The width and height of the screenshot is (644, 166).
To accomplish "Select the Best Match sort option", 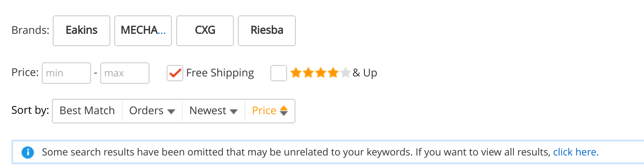I will click(x=87, y=111).
